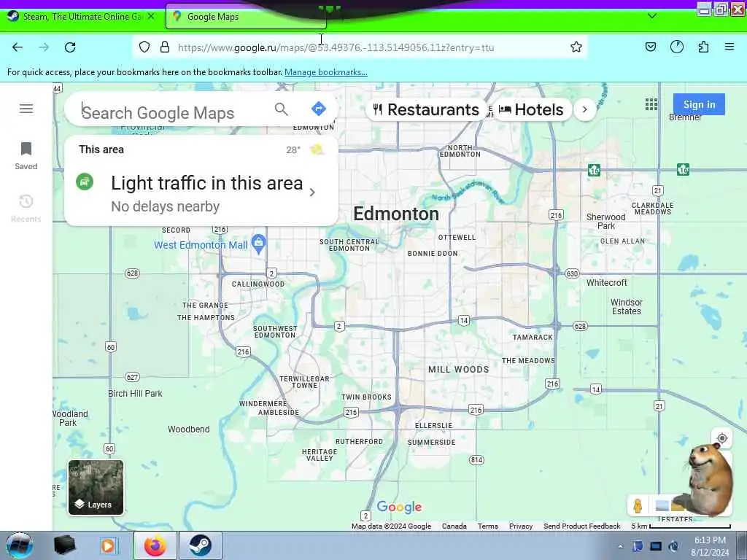The height and width of the screenshot is (560, 747).
Task: Switch to the Steam tab
Action: pos(76,17)
